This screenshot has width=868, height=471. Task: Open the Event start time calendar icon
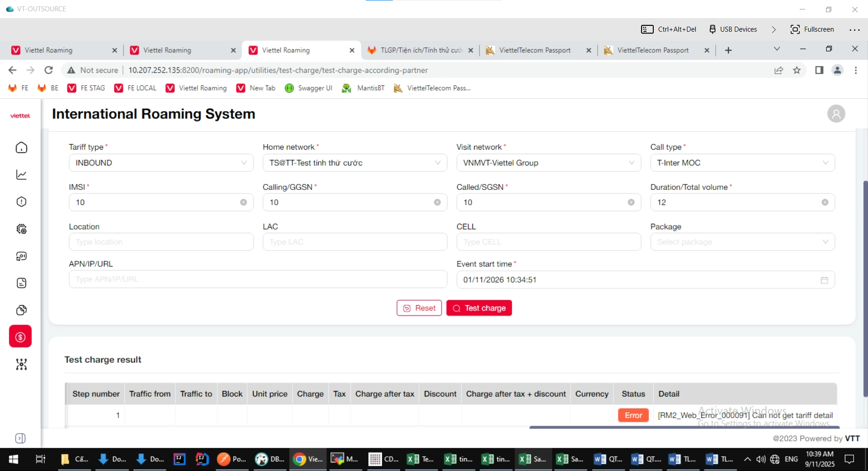click(x=824, y=280)
